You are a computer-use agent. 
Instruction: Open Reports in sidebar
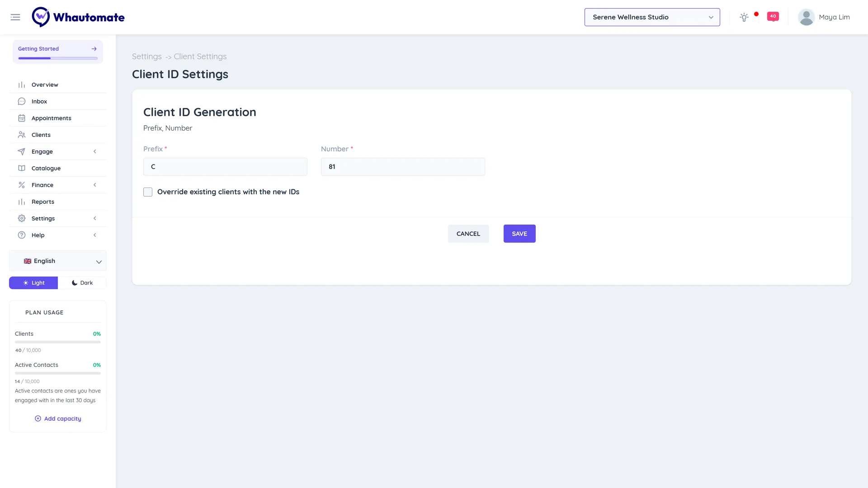coord(58,202)
